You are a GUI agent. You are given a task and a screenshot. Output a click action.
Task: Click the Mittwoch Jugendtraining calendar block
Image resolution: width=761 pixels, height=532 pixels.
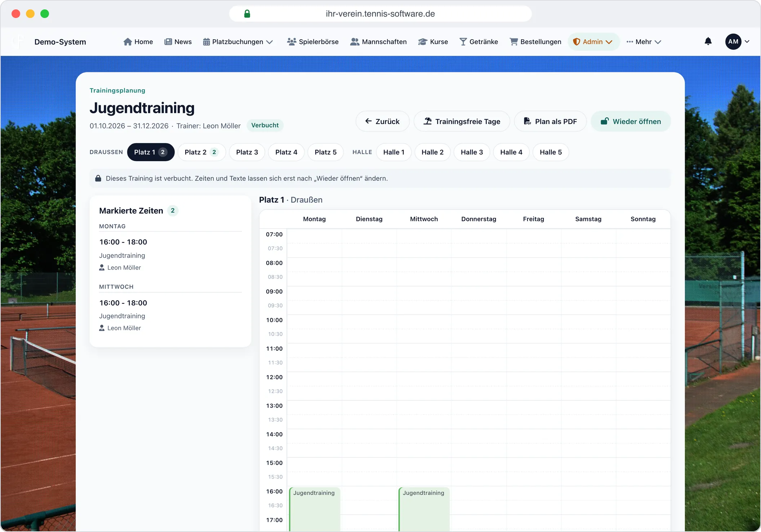click(424, 509)
